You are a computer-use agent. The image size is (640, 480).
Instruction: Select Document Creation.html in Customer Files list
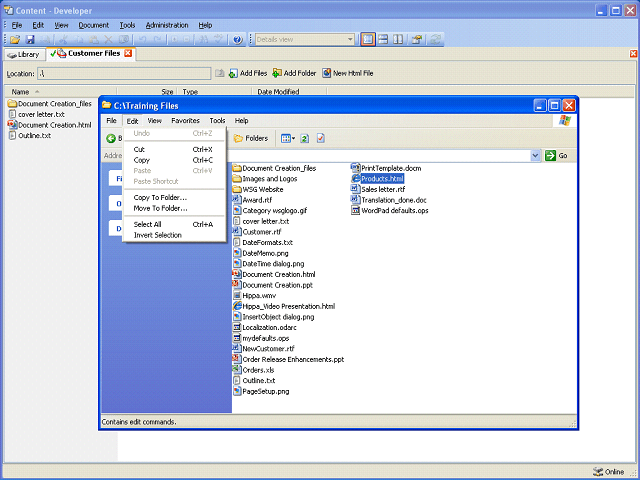[49, 125]
